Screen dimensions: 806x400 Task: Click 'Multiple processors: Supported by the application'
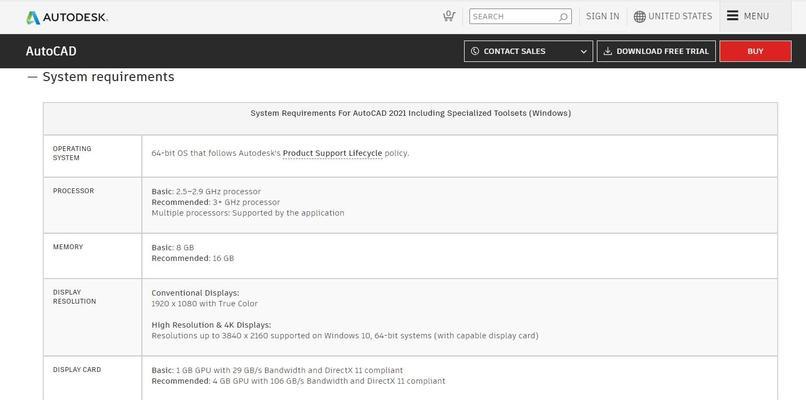(248, 213)
